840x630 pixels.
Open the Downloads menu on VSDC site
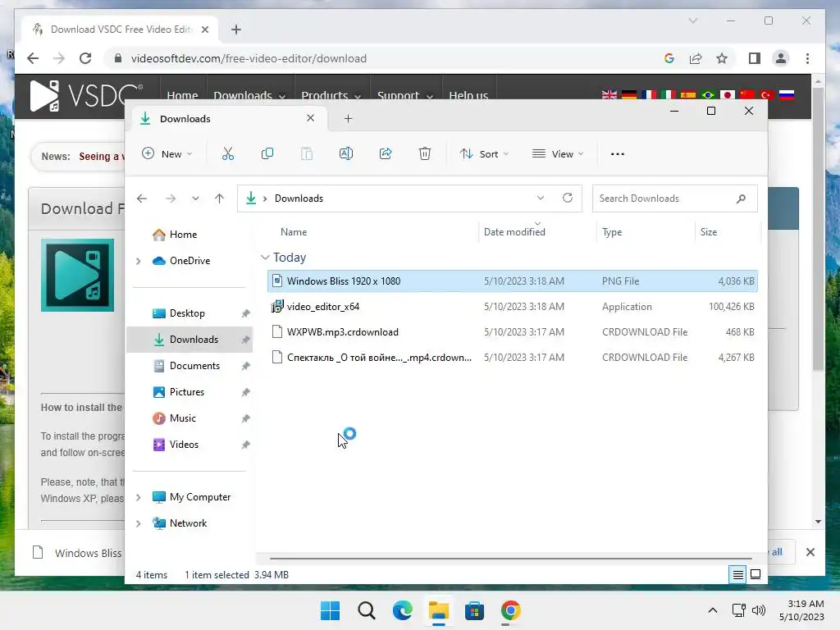(249, 95)
